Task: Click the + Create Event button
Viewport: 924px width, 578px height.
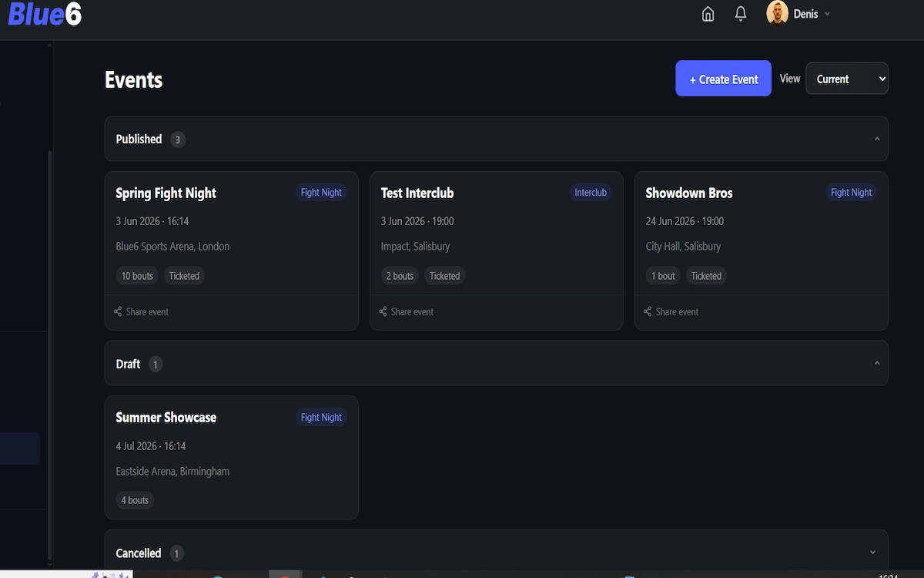Action: (x=723, y=79)
